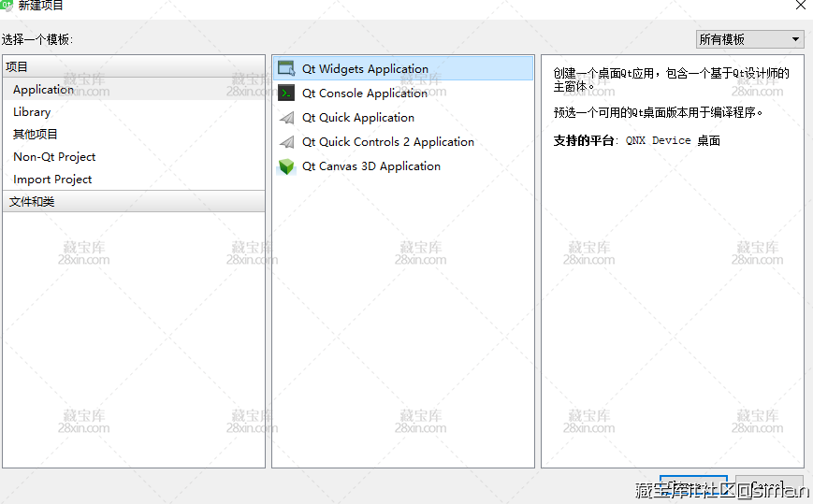Click the 支持的平台 line in the description
Image resolution: width=813 pixels, height=504 pixels.
tap(637, 140)
